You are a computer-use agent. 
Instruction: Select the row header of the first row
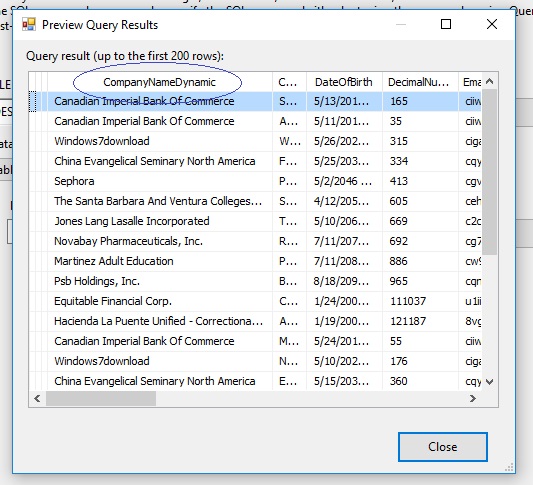click(x=33, y=101)
